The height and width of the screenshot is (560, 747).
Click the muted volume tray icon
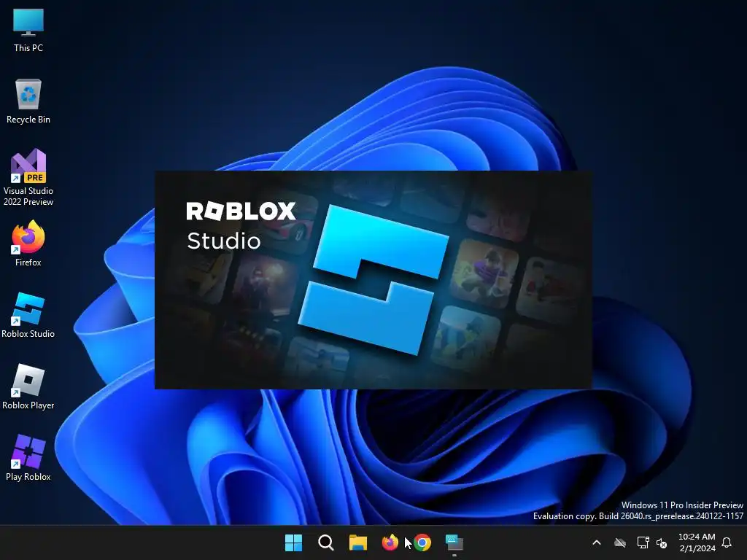[662, 542]
